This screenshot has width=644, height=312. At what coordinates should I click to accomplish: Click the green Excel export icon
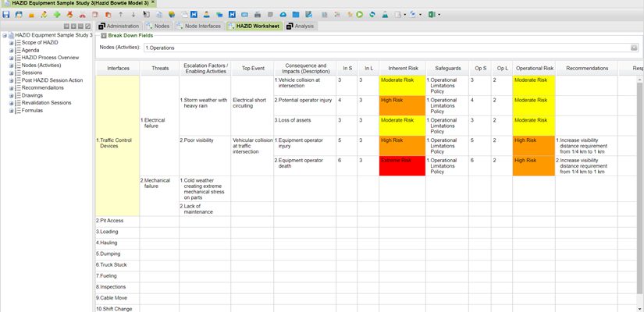[x=430, y=15]
